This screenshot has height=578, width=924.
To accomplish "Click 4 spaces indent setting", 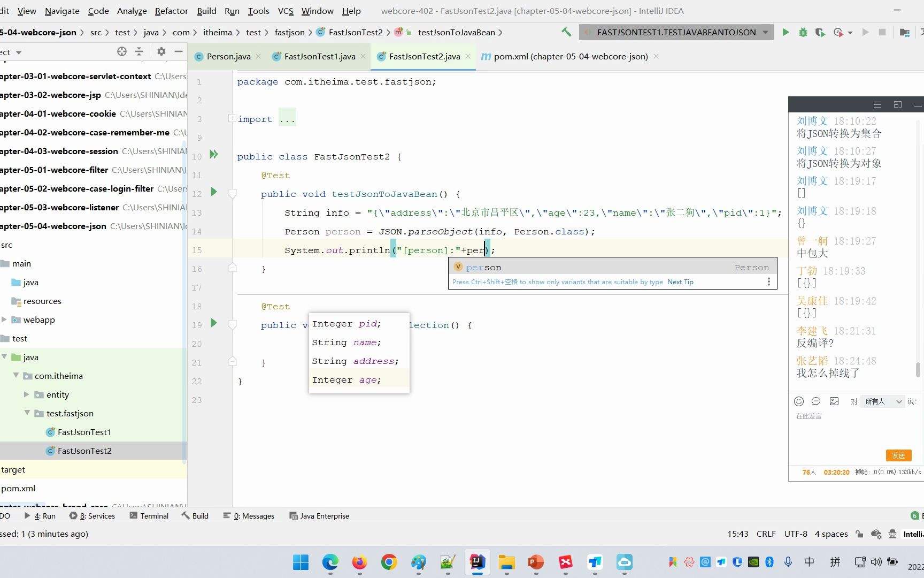I will click(831, 534).
